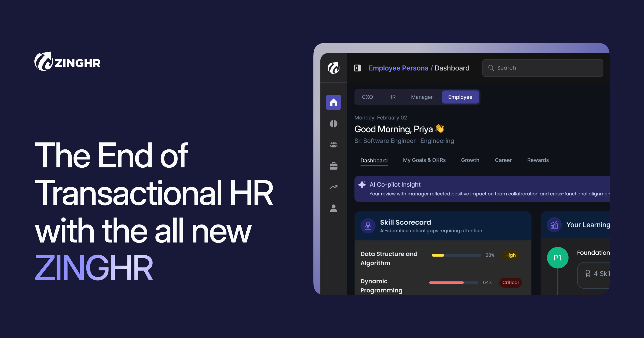Click the Dynamic Programming progress bar
Viewport: 644px width, 338px height.
[x=454, y=282]
